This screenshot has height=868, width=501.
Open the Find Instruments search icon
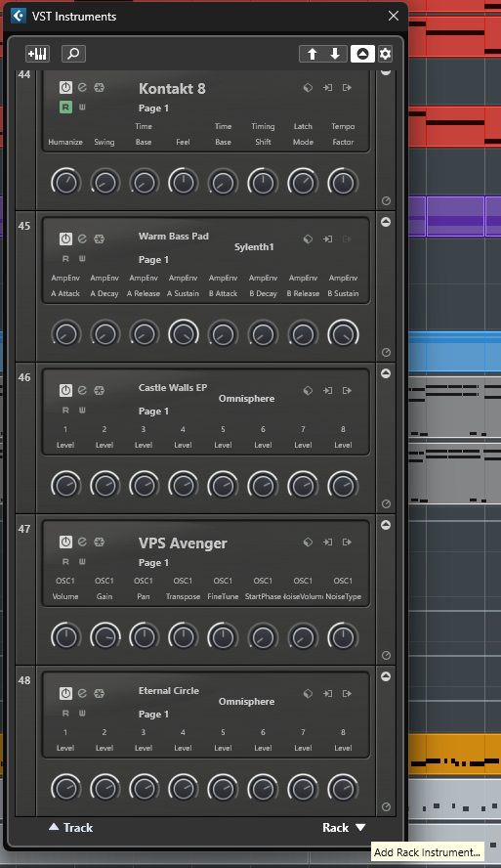73,54
